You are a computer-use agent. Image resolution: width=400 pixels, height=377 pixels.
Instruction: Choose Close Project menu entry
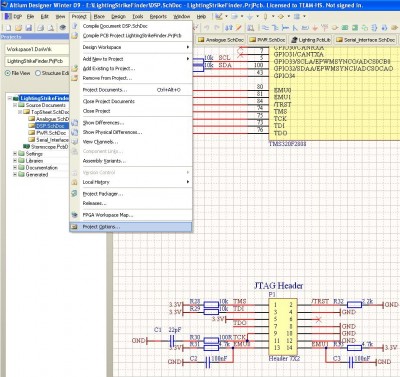(x=131, y=111)
